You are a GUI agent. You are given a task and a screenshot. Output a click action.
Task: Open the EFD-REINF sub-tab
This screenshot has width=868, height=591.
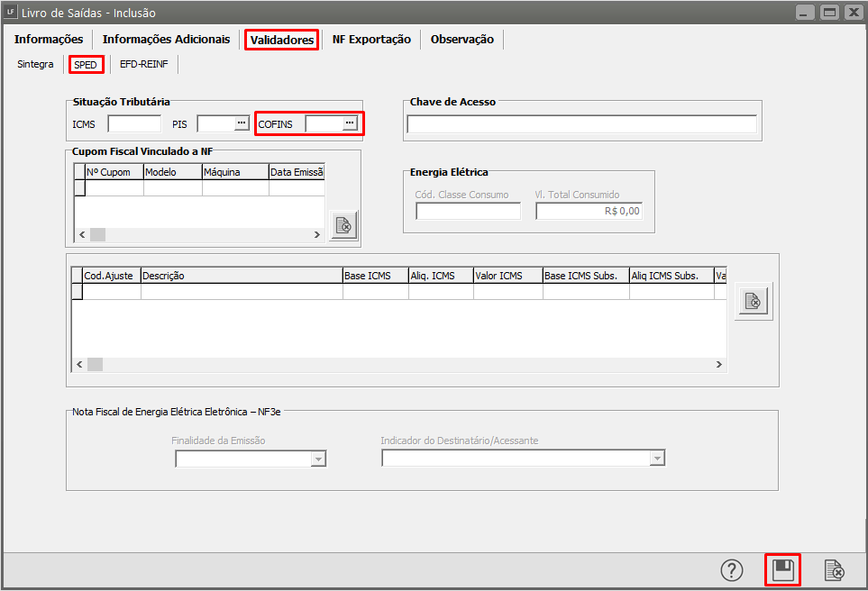click(144, 65)
